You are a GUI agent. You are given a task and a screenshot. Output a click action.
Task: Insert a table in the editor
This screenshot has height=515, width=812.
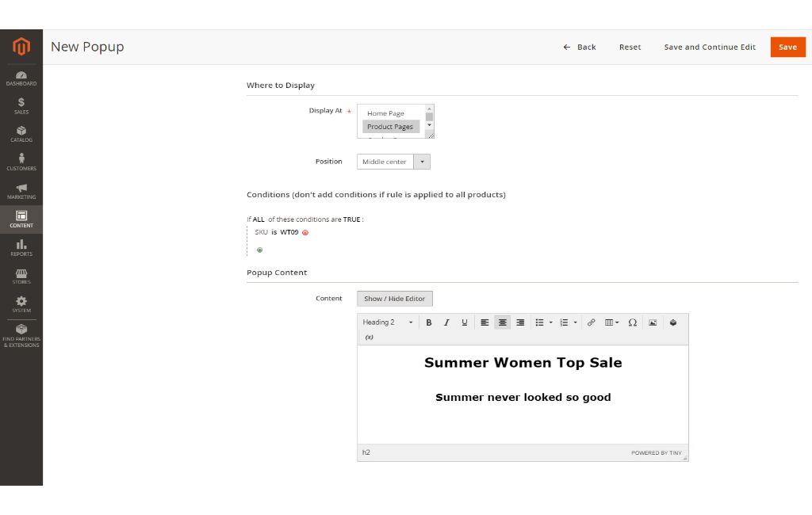tap(611, 322)
